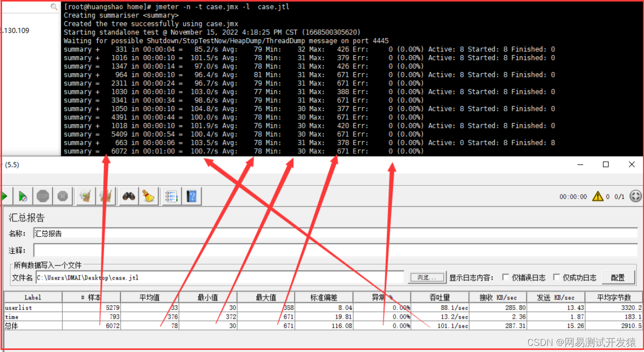This screenshot has height=352, width=644.
Task: Maximize the JMeter window
Action: coord(606,165)
